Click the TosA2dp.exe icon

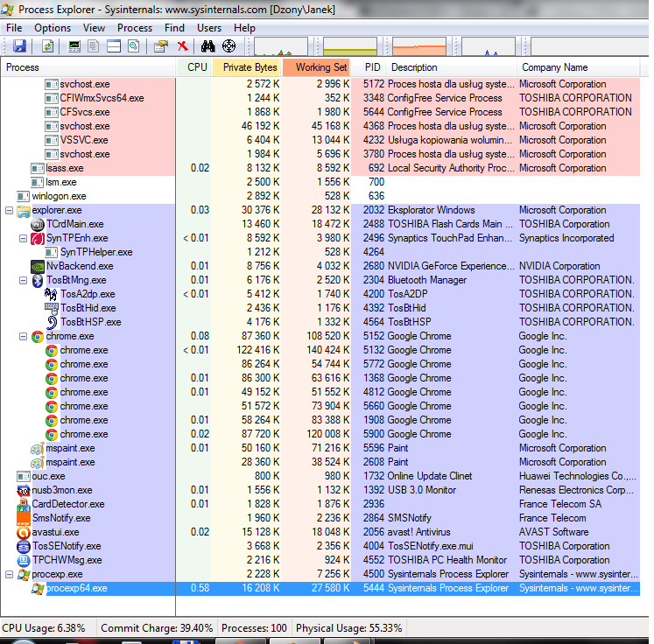click(51, 294)
